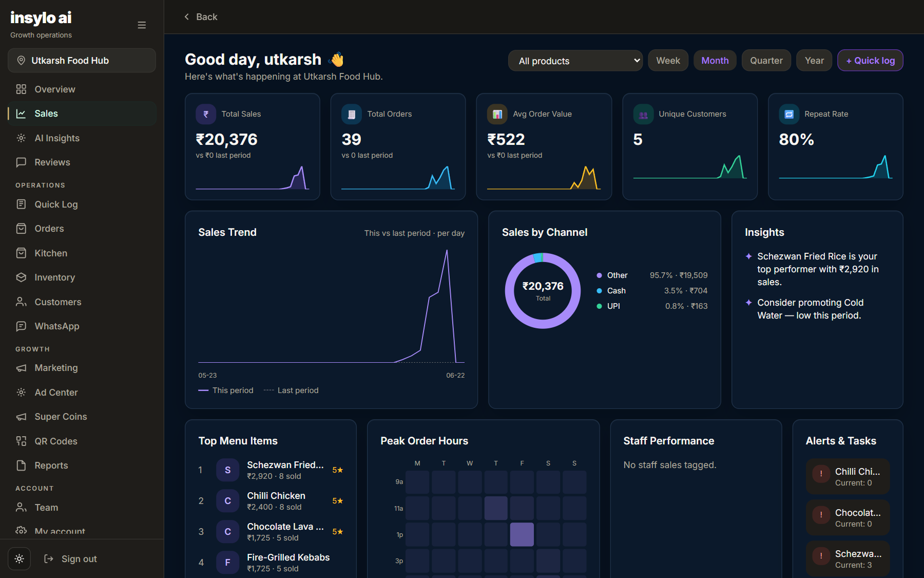Select Schezwan Fried... menu item row
Screen dimensions: 924x578
[271, 470]
